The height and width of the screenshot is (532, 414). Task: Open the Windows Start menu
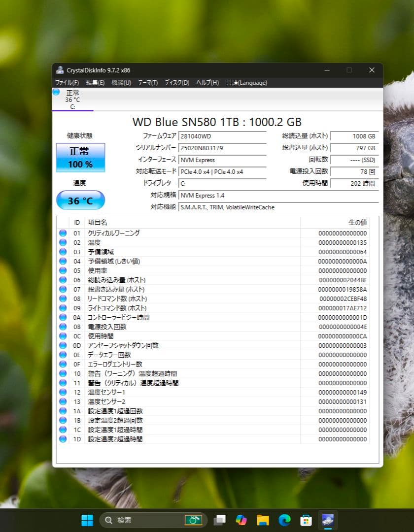click(x=87, y=520)
